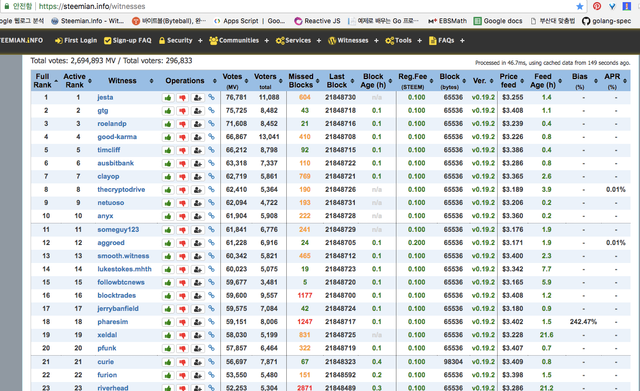Sort table by Votes (MV) column

(235, 80)
